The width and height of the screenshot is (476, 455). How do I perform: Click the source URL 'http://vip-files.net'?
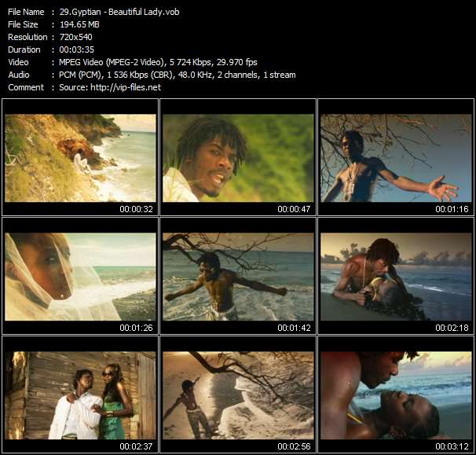[x=126, y=87]
